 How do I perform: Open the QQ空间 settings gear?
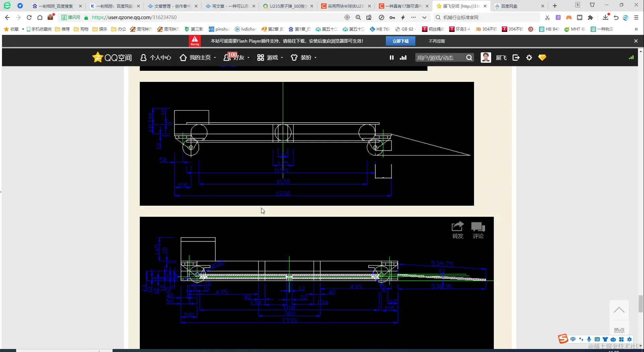529,58
